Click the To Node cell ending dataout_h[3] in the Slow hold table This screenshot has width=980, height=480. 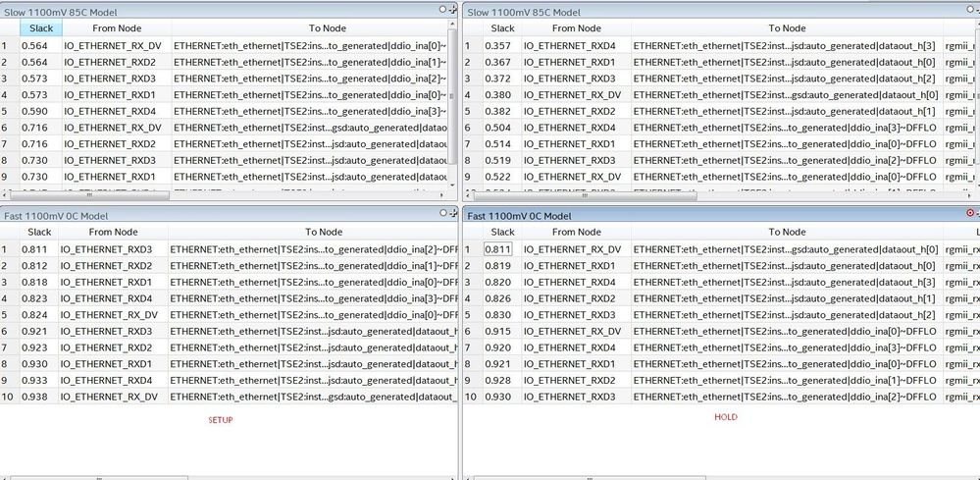coord(787,45)
